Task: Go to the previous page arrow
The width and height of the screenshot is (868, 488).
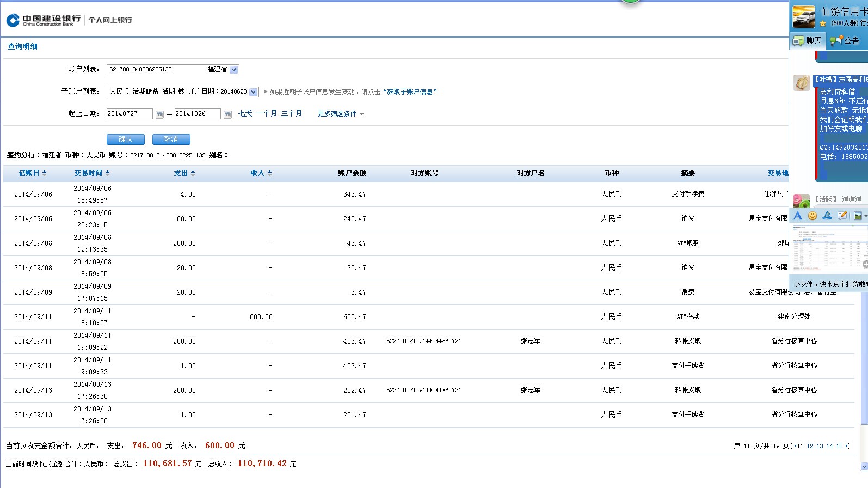Action: 795,446
